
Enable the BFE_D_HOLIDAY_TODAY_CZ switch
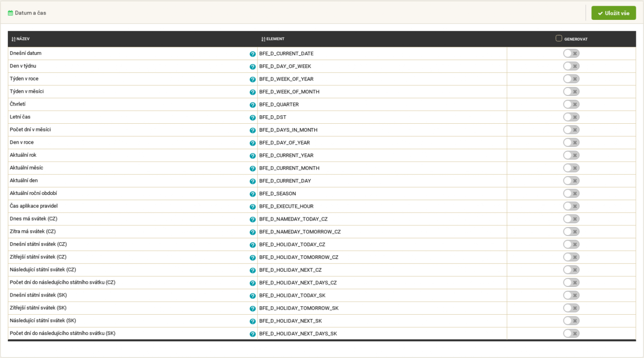click(x=571, y=244)
